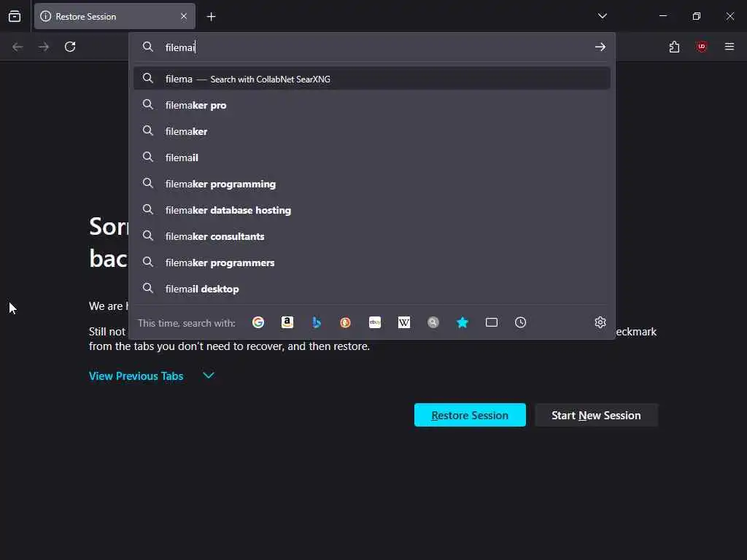This screenshot has height=560, width=747.
Task: Open a new tab with plus button
Action: tap(211, 17)
